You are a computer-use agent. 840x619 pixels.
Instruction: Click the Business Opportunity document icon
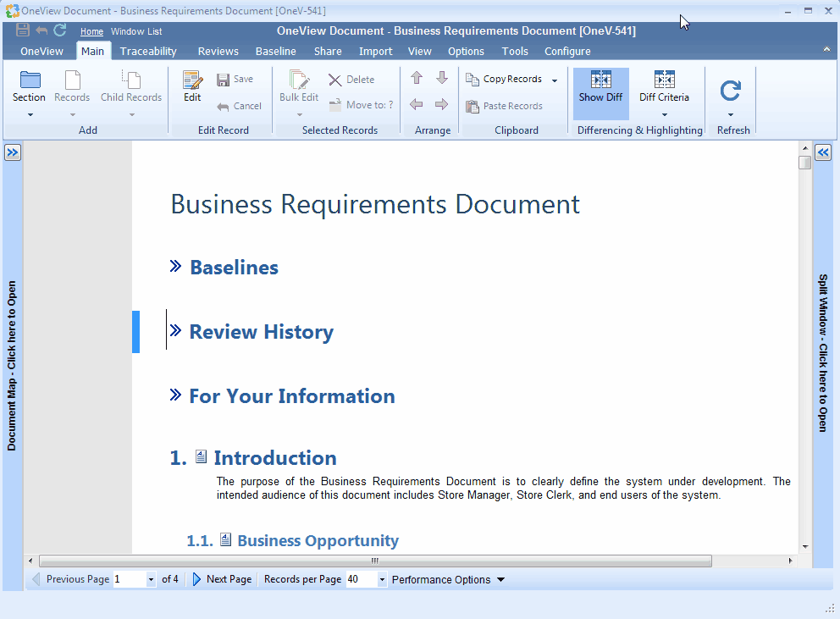coord(225,539)
